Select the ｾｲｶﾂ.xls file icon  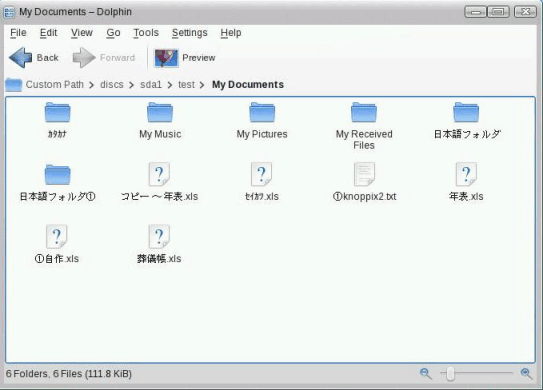point(262,174)
